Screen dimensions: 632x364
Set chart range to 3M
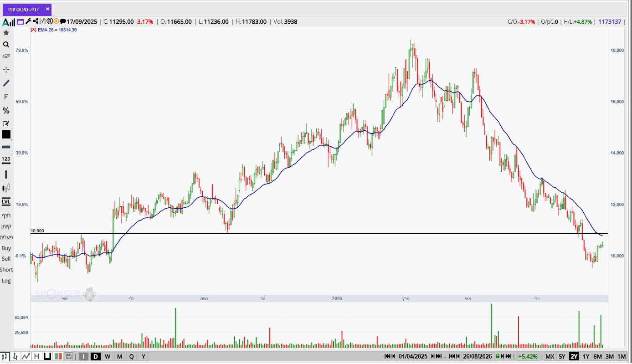coord(610,356)
